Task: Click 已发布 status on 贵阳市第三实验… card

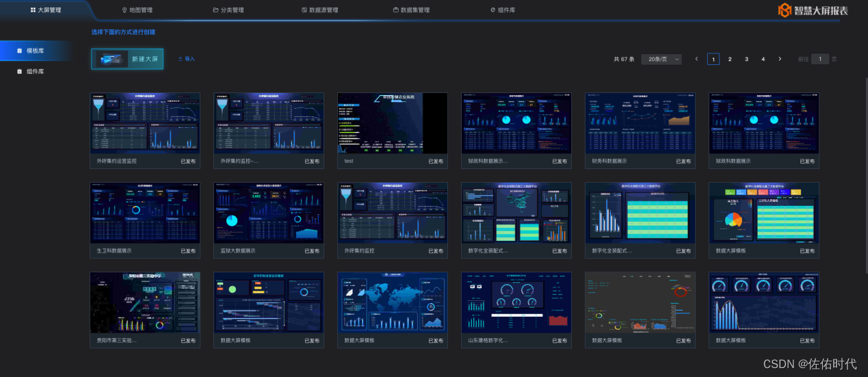Action: tap(188, 341)
